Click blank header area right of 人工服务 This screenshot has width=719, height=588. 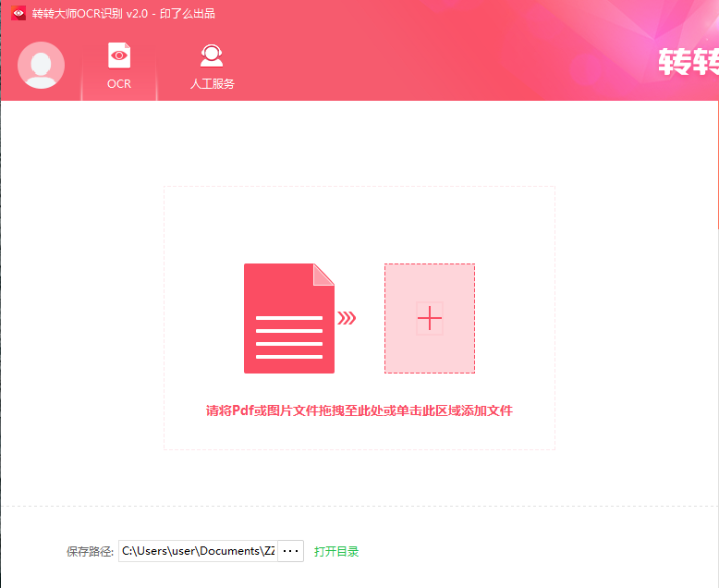tap(416, 65)
